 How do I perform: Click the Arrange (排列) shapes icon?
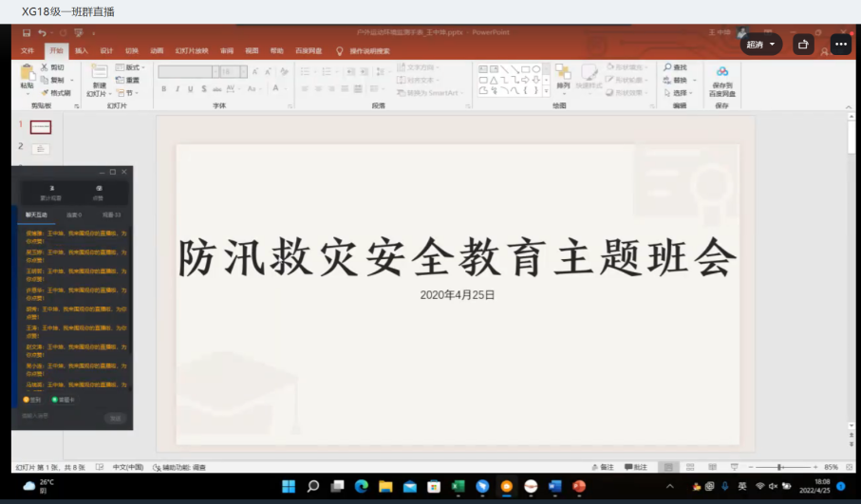[x=563, y=74]
